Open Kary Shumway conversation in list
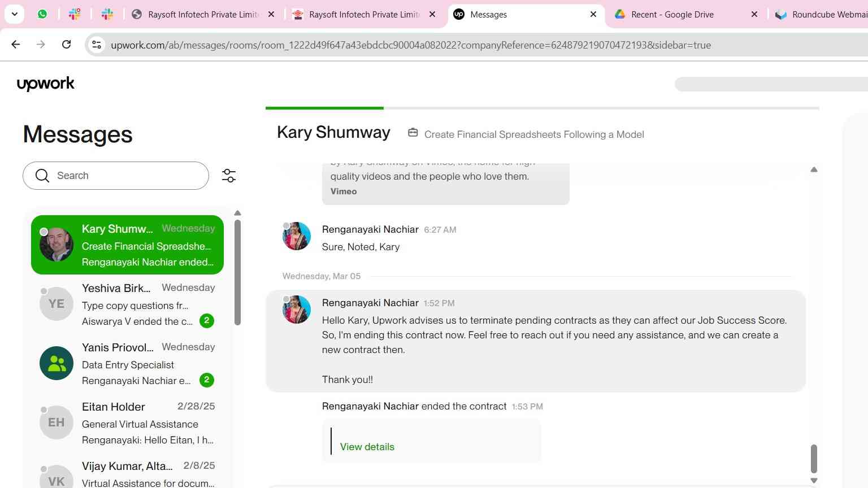868x488 pixels. click(x=127, y=245)
